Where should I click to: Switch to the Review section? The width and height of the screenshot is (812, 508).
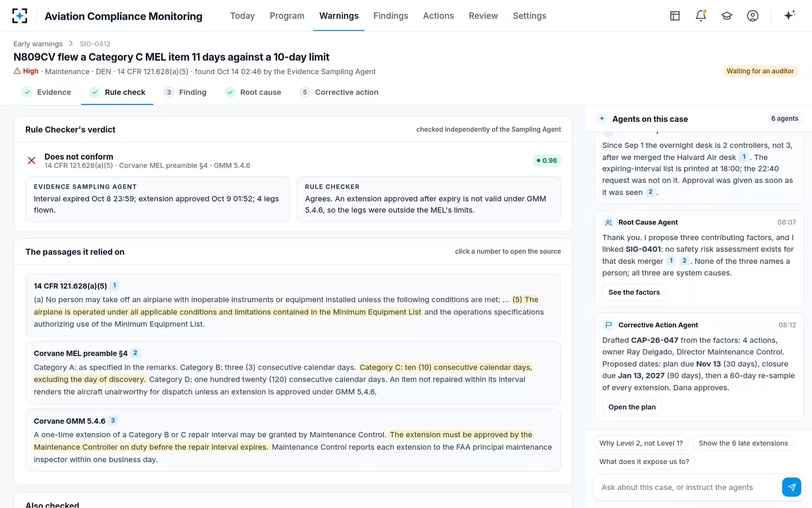coord(483,16)
